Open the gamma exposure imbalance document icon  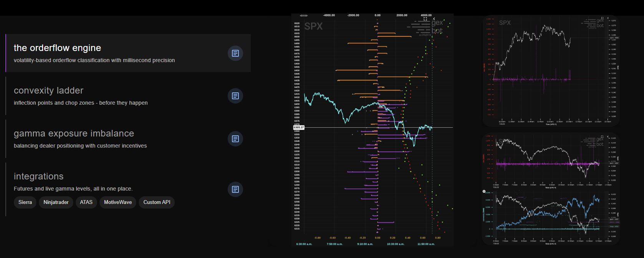pyautogui.click(x=235, y=139)
